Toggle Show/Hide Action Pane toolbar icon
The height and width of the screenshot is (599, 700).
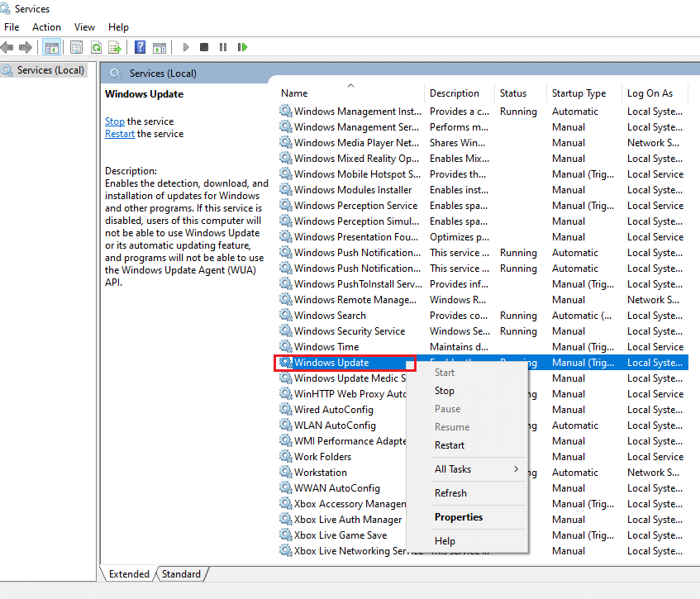pyautogui.click(x=160, y=47)
